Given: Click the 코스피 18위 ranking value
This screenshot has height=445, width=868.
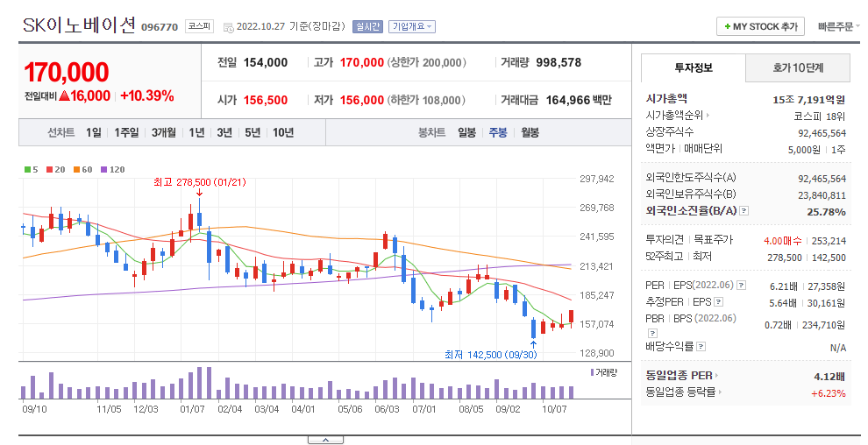Looking at the screenshot, I should [x=819, y=117].
